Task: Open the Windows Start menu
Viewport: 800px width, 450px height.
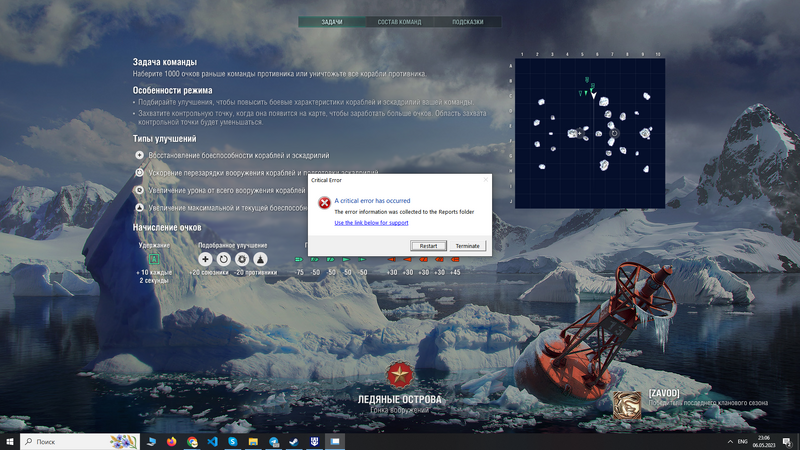Action: pos(10,441)
